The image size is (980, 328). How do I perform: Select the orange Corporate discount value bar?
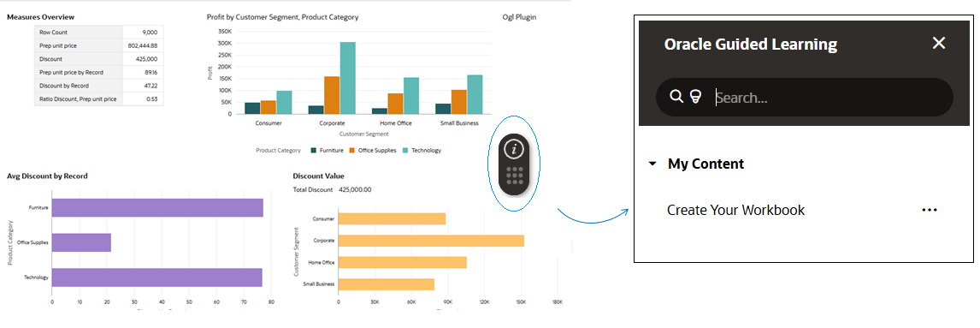tap(431, 241)
